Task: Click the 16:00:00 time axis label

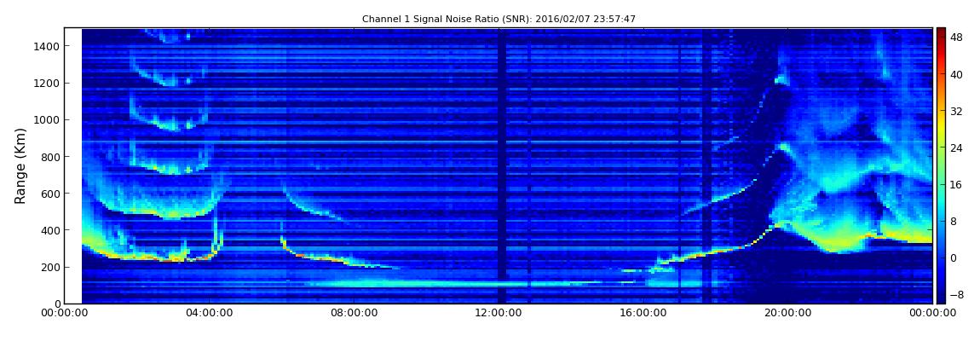Action: tap(643, 315)
